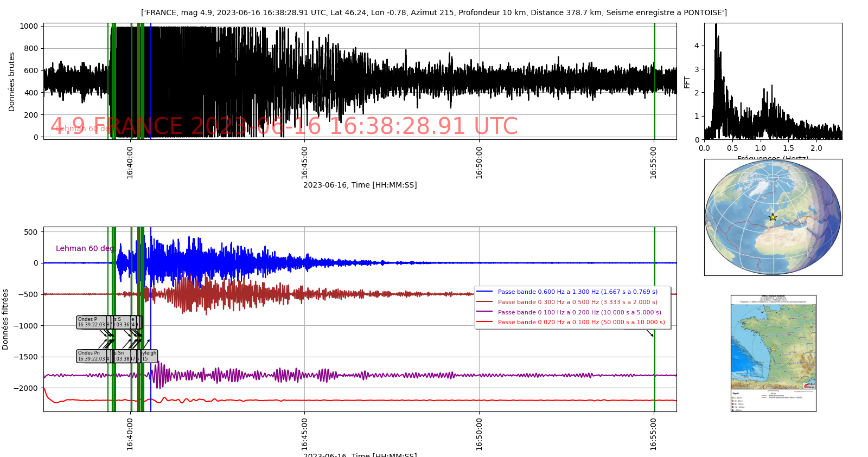Click the 16:45:00 tick label under raw plot
This screenshot has height=457, width=868.
tap(304, 162)
